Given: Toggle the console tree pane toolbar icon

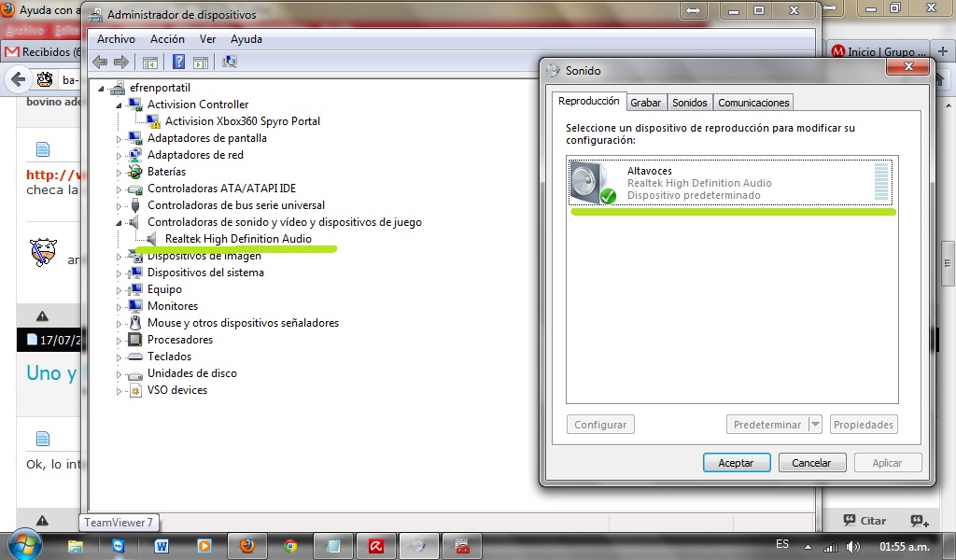Looking at the screenshot, I should click(x=150, y=62).
